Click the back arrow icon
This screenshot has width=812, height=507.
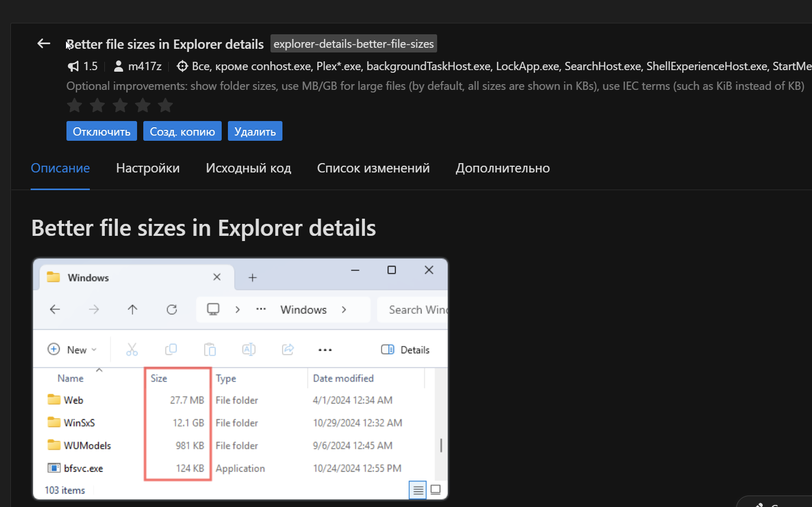click(44, 44)
